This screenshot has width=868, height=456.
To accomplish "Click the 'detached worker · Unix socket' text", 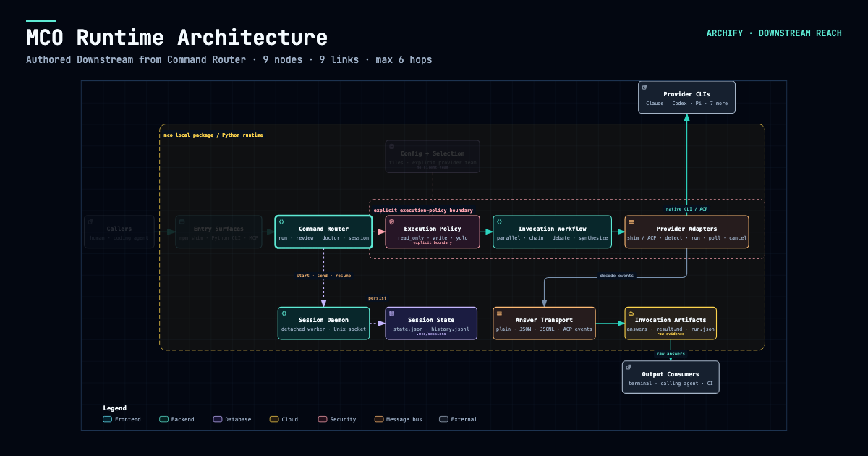I will tap(324, 329).
